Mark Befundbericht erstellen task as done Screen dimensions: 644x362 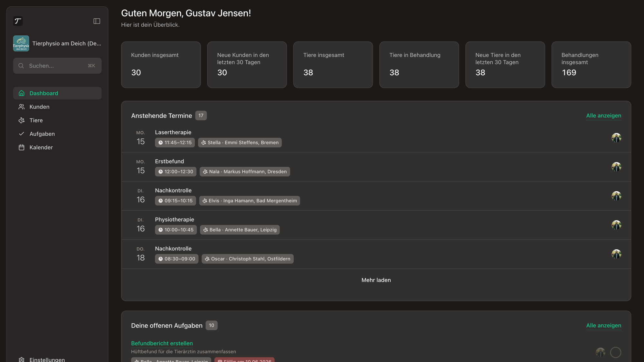click(616, 352)
